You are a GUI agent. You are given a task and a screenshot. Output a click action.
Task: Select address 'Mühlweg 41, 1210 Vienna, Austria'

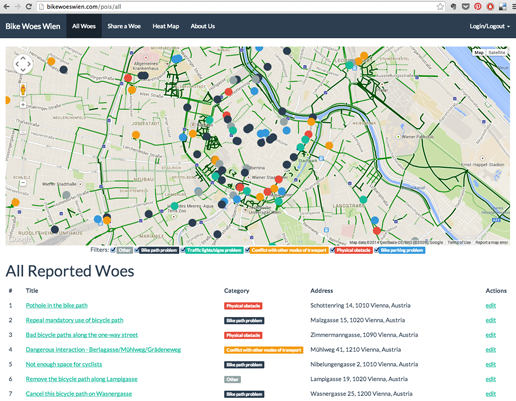[355, 349]
